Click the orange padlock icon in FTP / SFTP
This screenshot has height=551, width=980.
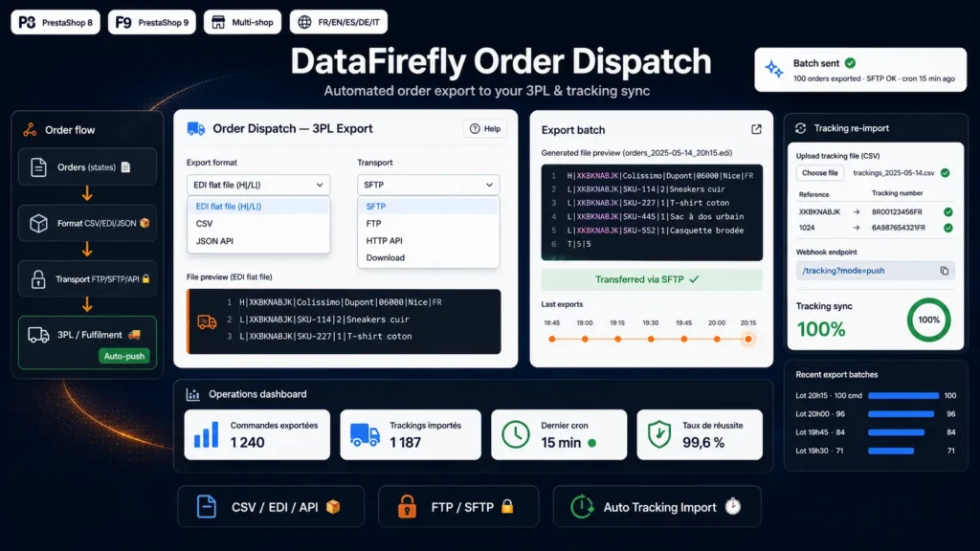407,507
